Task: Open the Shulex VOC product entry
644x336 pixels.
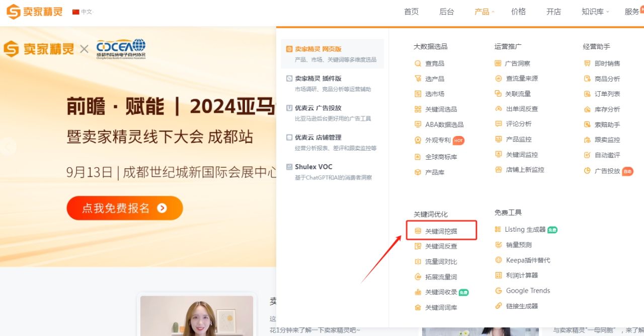Action: pos(332,172)
